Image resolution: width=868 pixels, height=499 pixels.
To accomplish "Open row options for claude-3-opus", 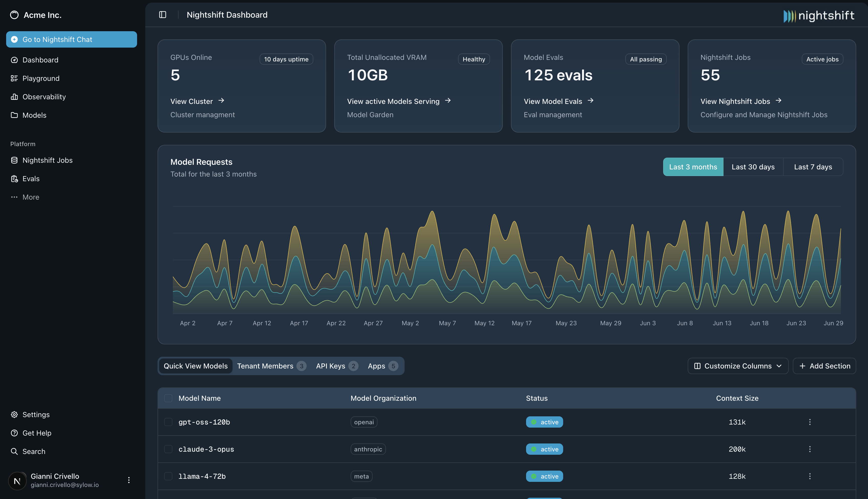I will pyautogui.click(x=809, y=449).
